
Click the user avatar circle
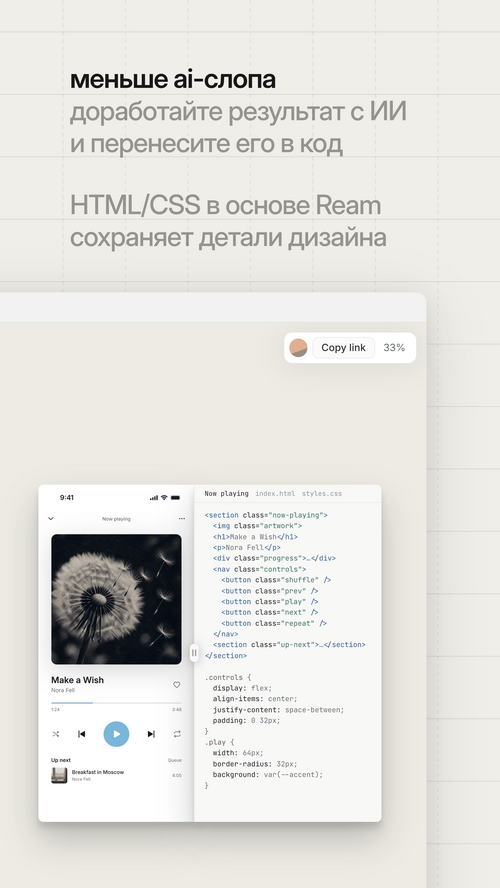[298, 348]
